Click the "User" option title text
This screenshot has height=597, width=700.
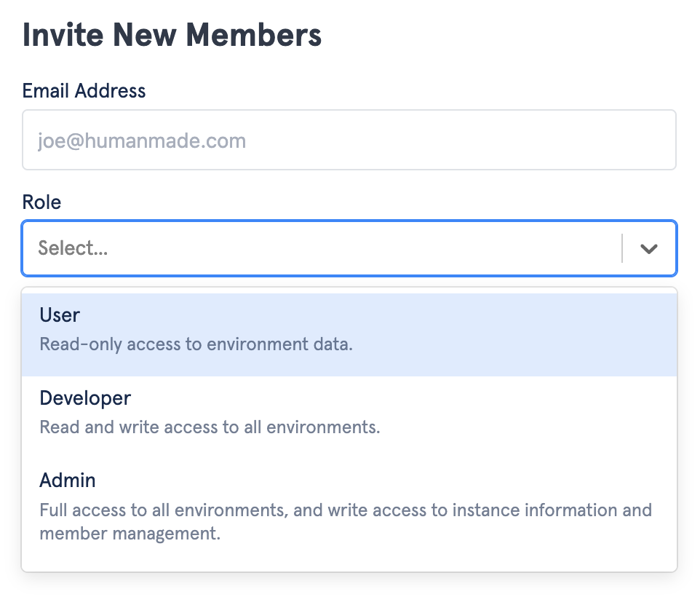tap(60, 315)
